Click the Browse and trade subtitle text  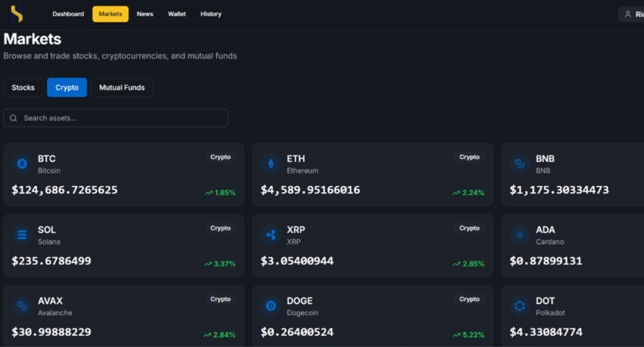[121, 56]
